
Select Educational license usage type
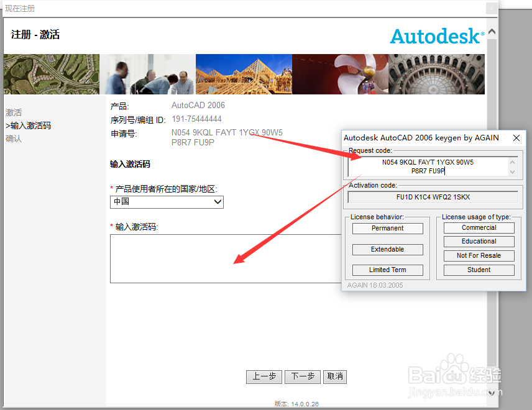(x=479, y=241)
